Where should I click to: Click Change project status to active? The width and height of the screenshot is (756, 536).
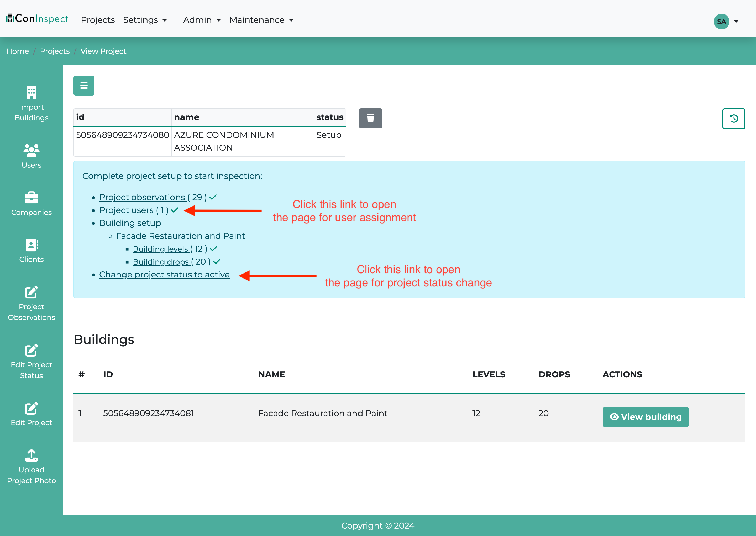point(164,275)
